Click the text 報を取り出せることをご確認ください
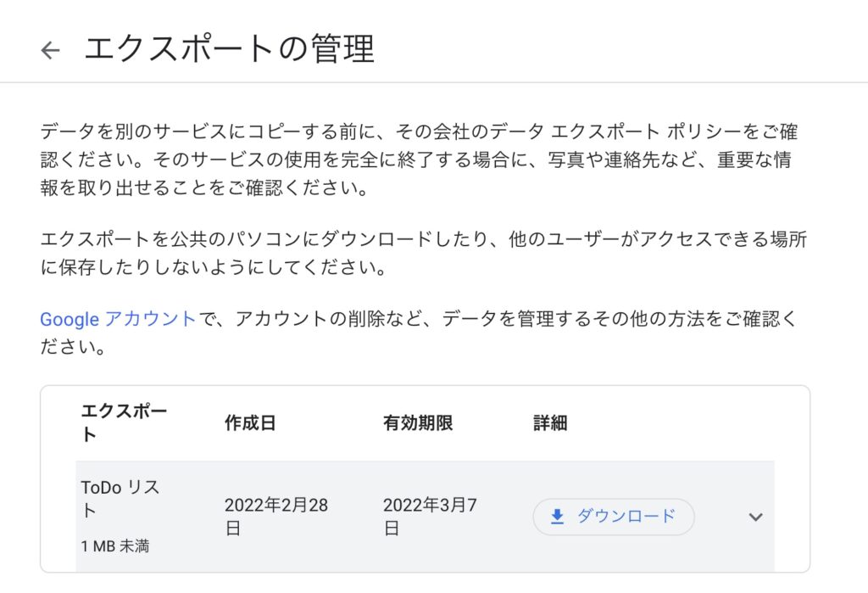The image size is (868, 593). tap(203, 188)
